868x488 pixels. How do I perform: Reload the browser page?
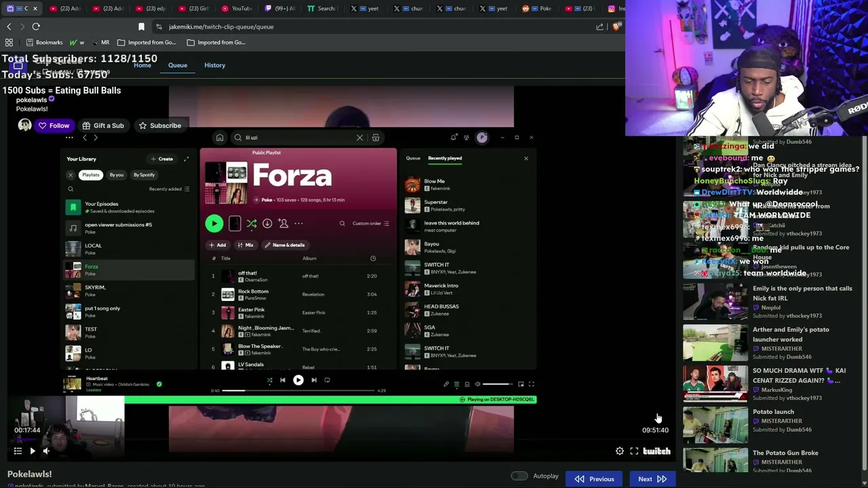click(x=36, y=26)
